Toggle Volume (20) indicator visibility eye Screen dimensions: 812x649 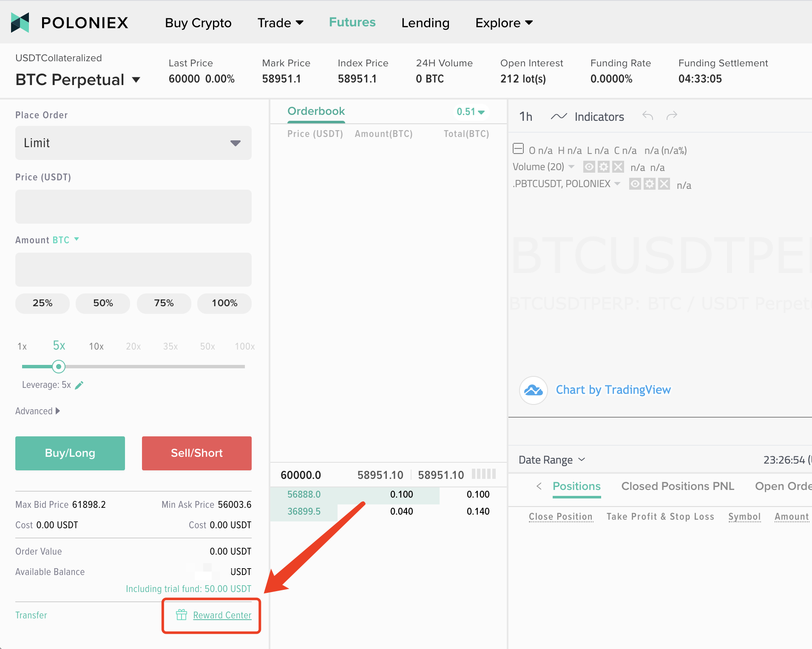(589, 167)
